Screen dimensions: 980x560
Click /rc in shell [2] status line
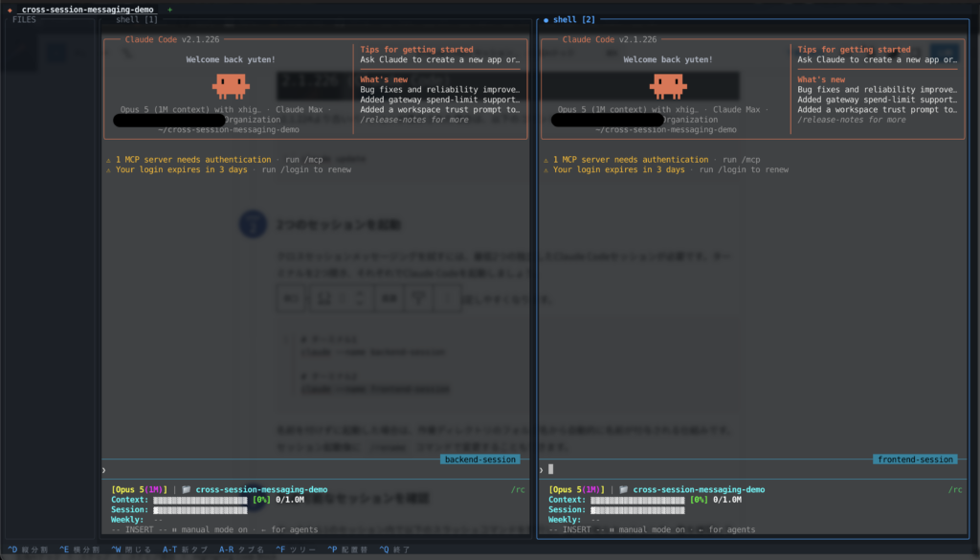(955, 489)
